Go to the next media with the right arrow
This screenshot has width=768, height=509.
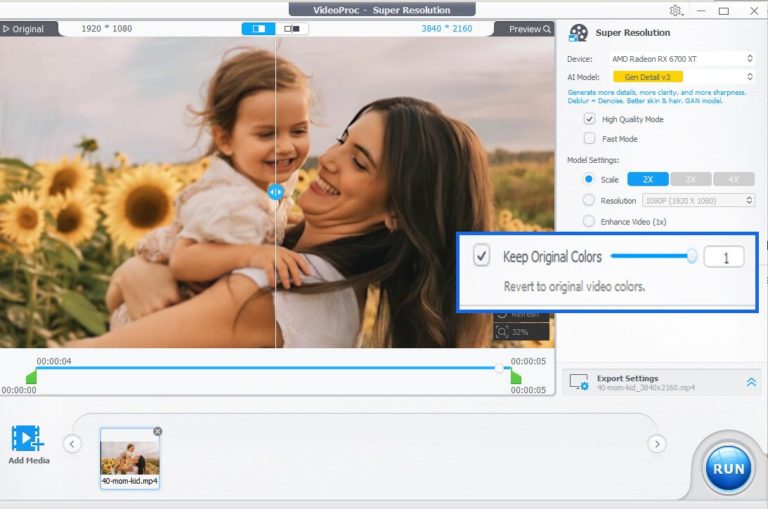tap(657, 444)
